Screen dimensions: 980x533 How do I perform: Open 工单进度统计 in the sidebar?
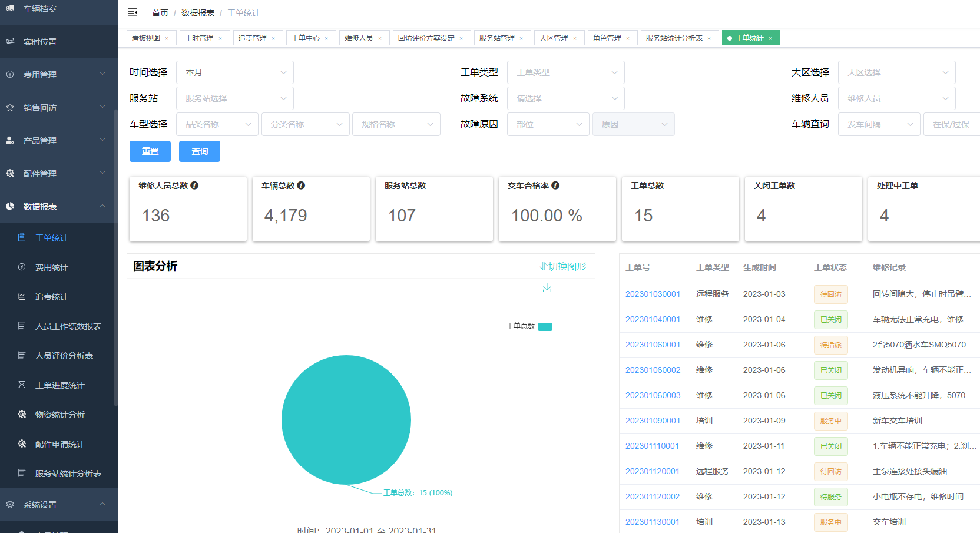(x=59, y=385)
